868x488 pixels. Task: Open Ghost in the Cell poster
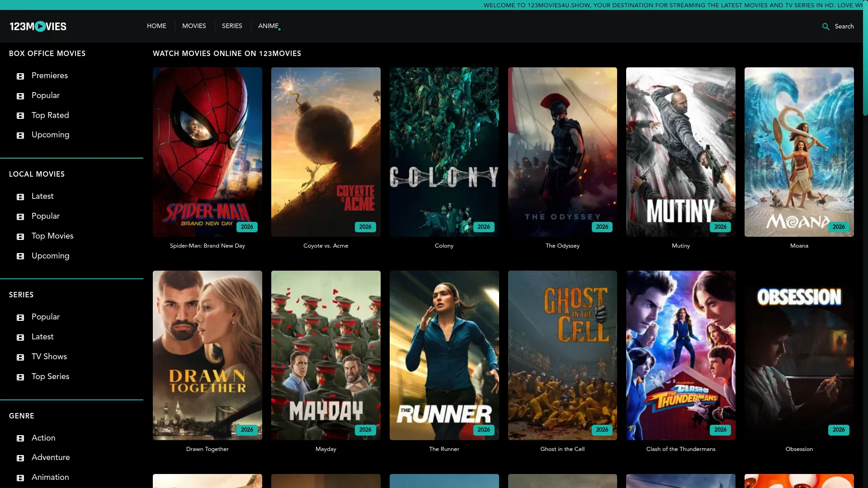coord(562,355)
